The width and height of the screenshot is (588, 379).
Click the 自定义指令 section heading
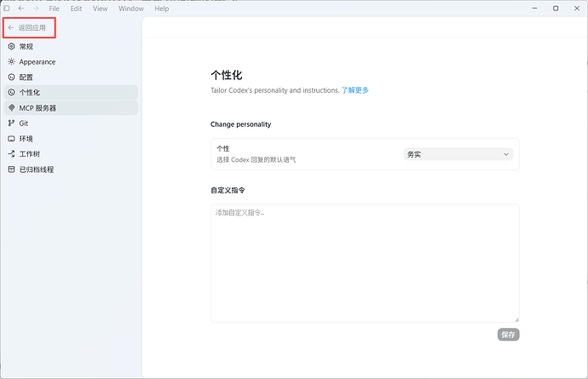pyautogui.click(x=228, y=191)
